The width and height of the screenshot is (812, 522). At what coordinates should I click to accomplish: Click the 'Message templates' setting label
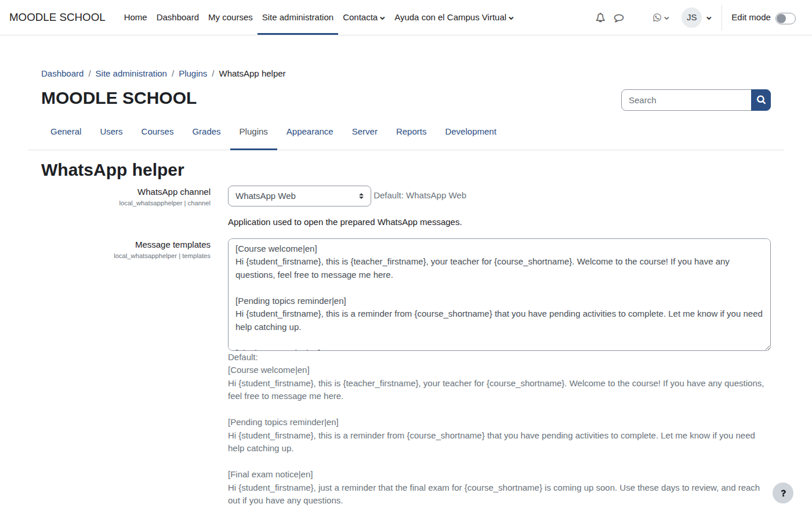(173, 245)
